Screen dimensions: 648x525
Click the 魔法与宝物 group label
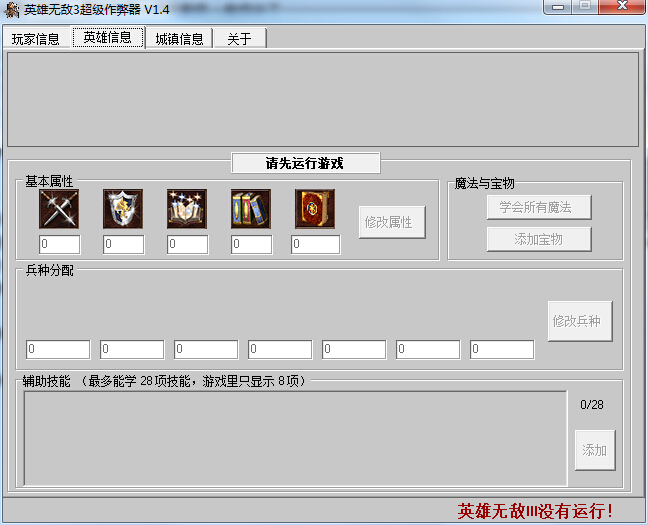pos(485,183)
